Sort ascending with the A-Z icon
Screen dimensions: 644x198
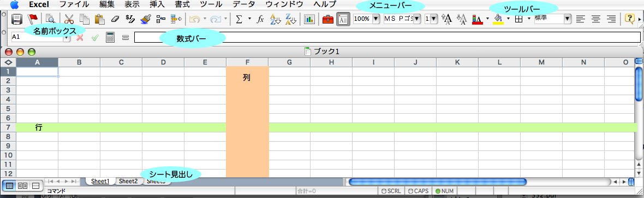point(275,19)
